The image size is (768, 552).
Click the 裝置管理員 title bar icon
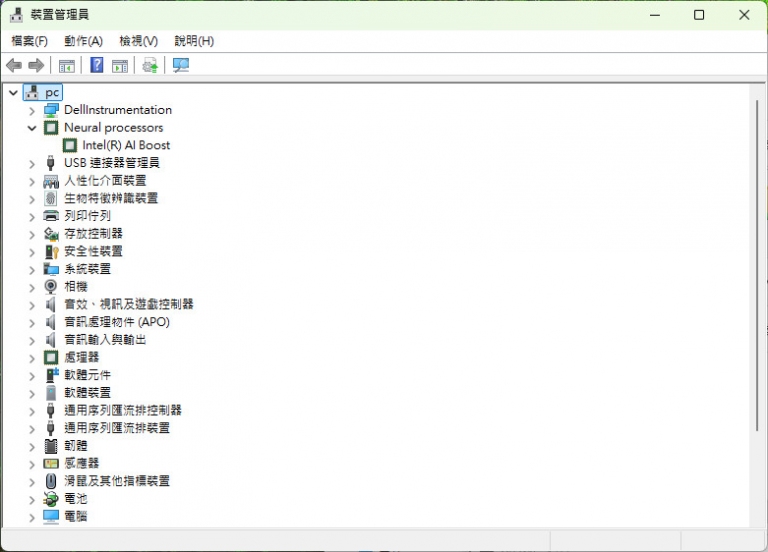pos(16,15)
